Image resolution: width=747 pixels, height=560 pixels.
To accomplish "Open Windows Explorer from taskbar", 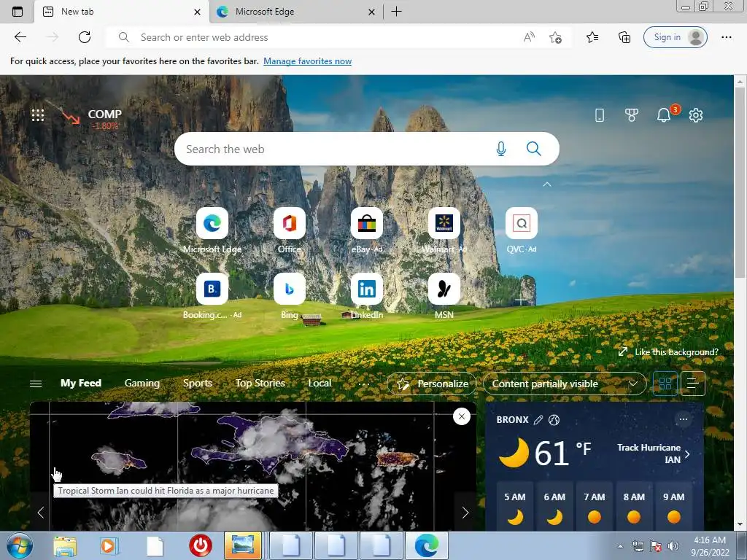I will (x=65, y=546).
